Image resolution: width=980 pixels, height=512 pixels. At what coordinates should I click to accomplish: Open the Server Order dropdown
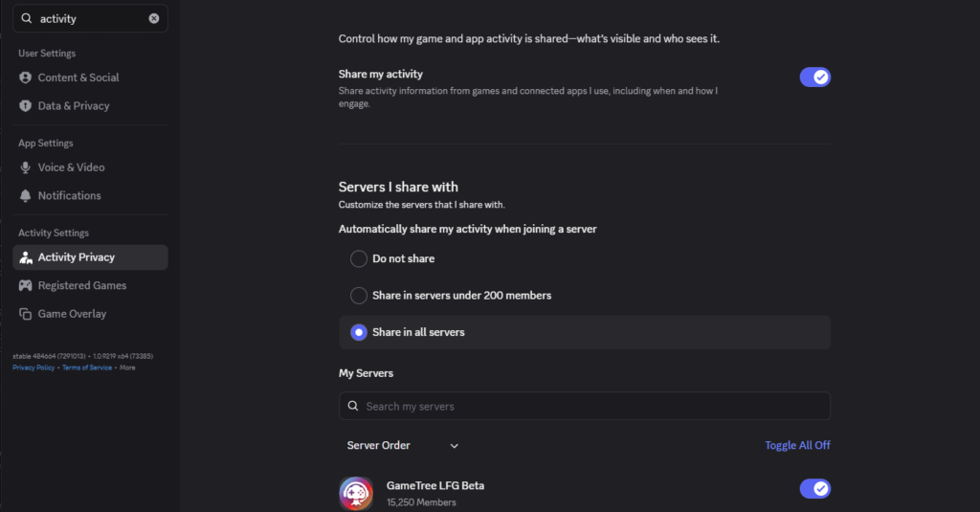click(403, 445)
